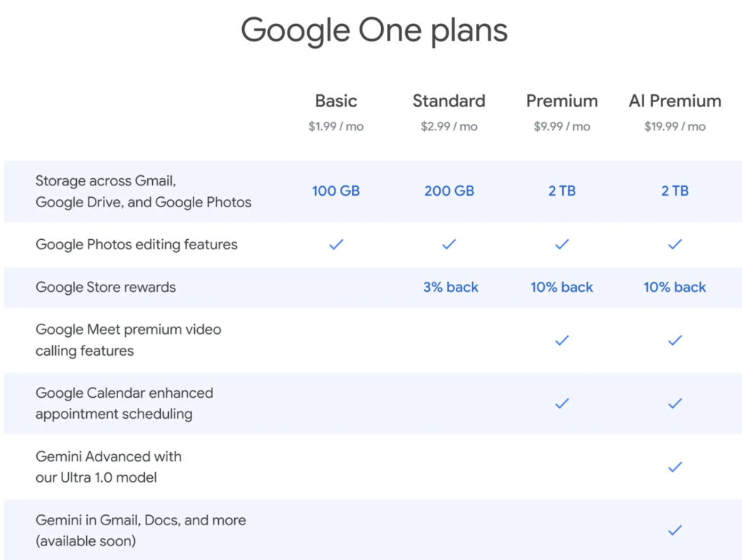Click the 100 GB storage value
The height and width of the screenshot is (560, 742).
click(335, 191)
